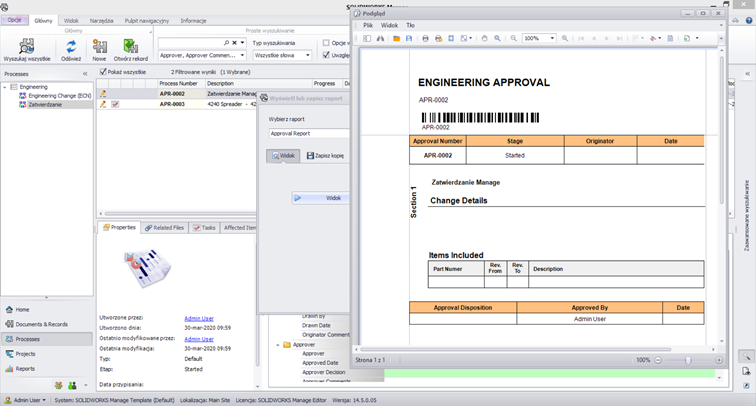The height and width of the screenshot is (406, 756).
Task: Toggle the Pokaż wszystkie checkbox
Action: [x=103, y=72]
